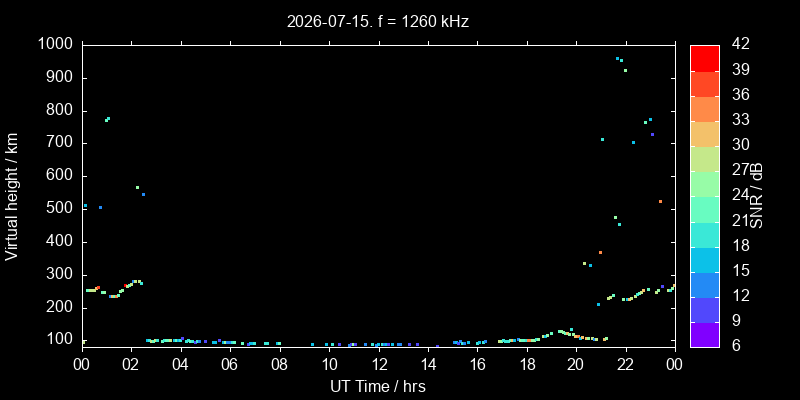This screenshot has width=800, height=400.
Task: Click the blue data point near 545 km at 02:30
Action: pos(143,194)
